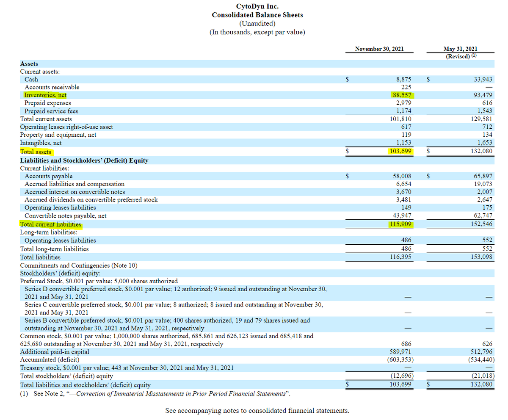Select the 'Consolidated Balance Sheets' heading
The height and width of the screenshot is (420, 508).
257,15
